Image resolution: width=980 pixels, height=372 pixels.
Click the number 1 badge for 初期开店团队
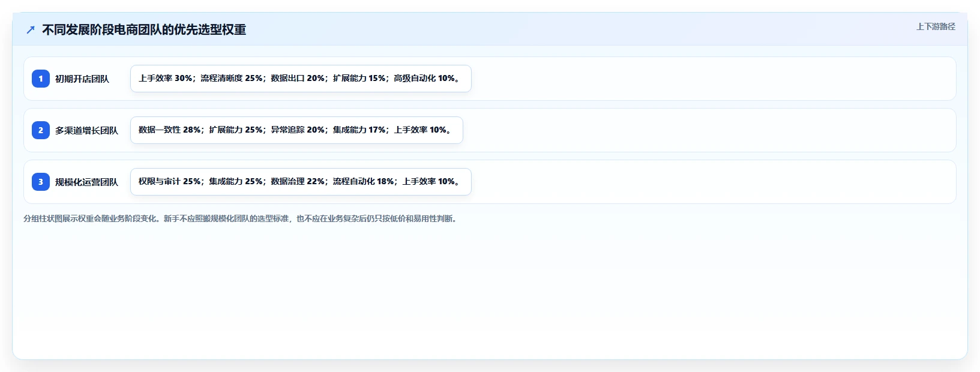41,79
